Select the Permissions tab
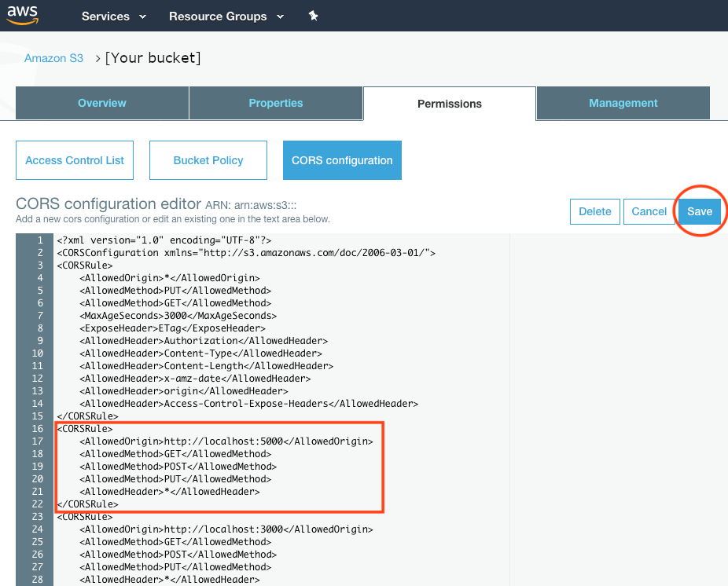The height and width of the screenshot is (586, 728). pos(449,103)
